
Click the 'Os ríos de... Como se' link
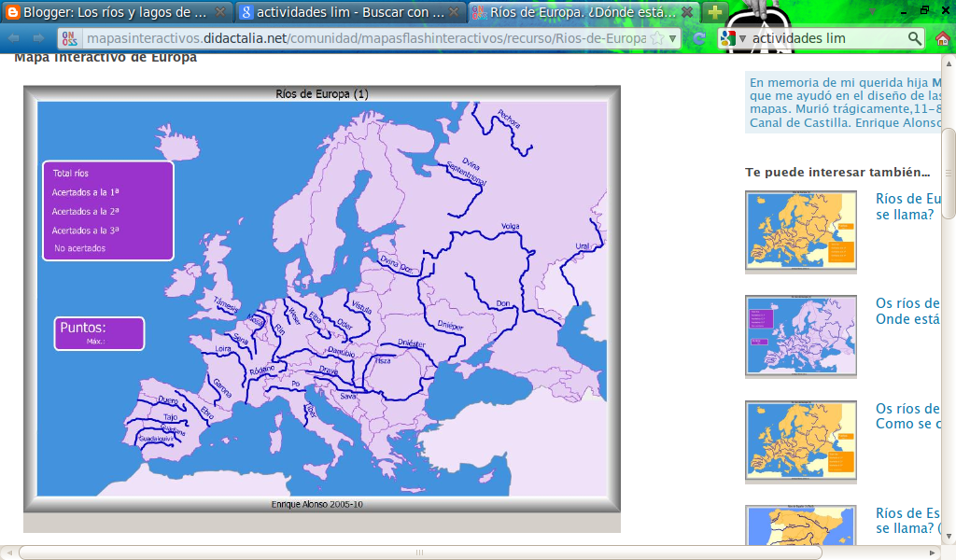click(x=907, y=416)
